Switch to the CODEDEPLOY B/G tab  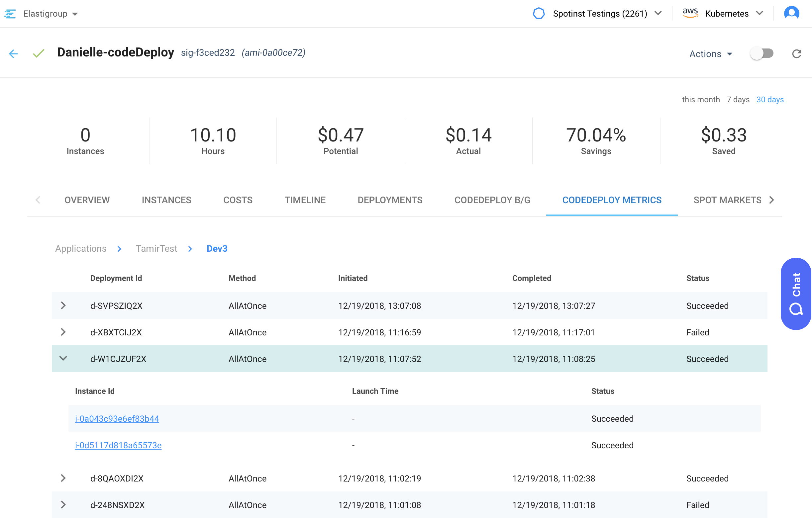492,200
